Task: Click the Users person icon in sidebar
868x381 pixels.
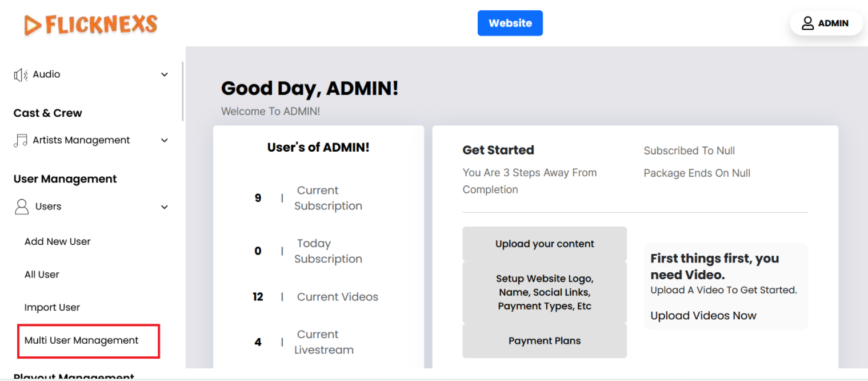Action: (22, 207)
